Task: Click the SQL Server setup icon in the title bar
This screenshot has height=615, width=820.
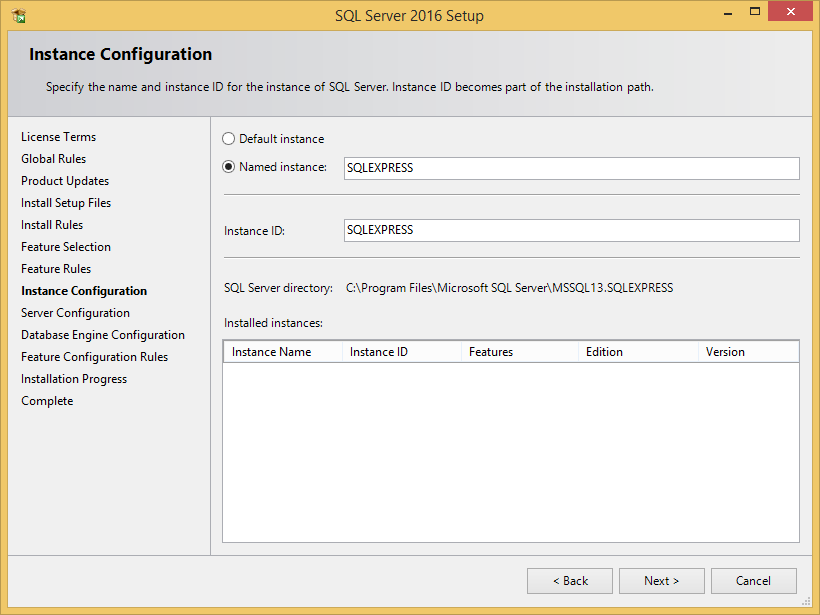Action: (19, 16)
